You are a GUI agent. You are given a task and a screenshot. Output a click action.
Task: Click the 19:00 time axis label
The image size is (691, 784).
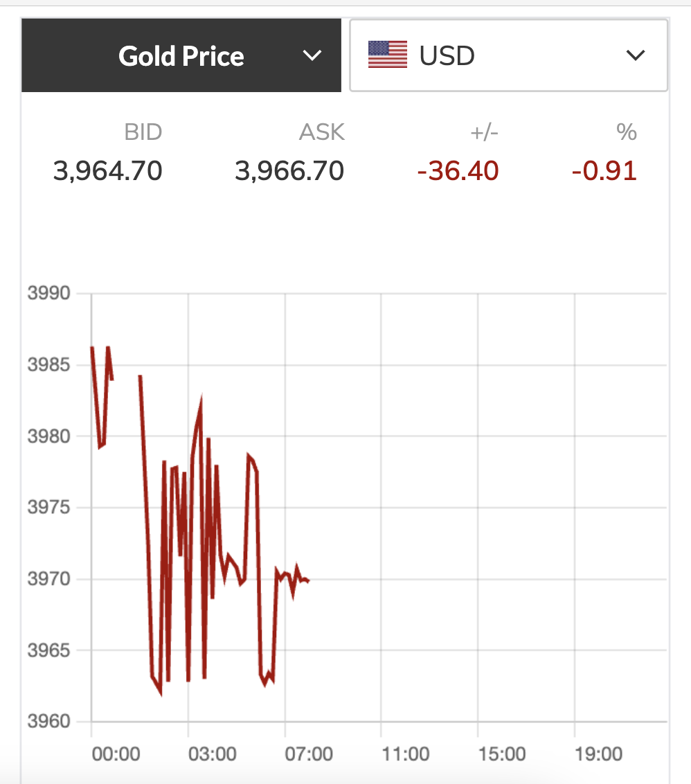[x=598, y=753]
